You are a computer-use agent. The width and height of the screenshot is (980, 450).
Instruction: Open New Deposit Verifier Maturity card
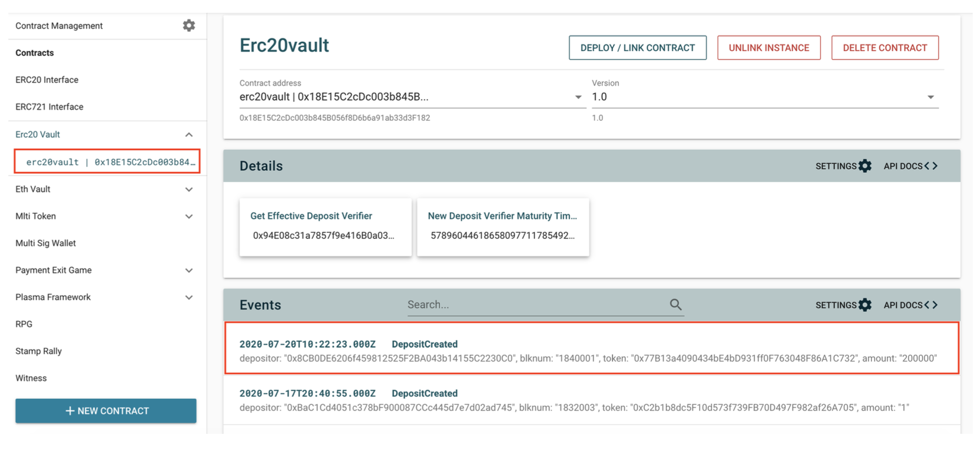503,227
